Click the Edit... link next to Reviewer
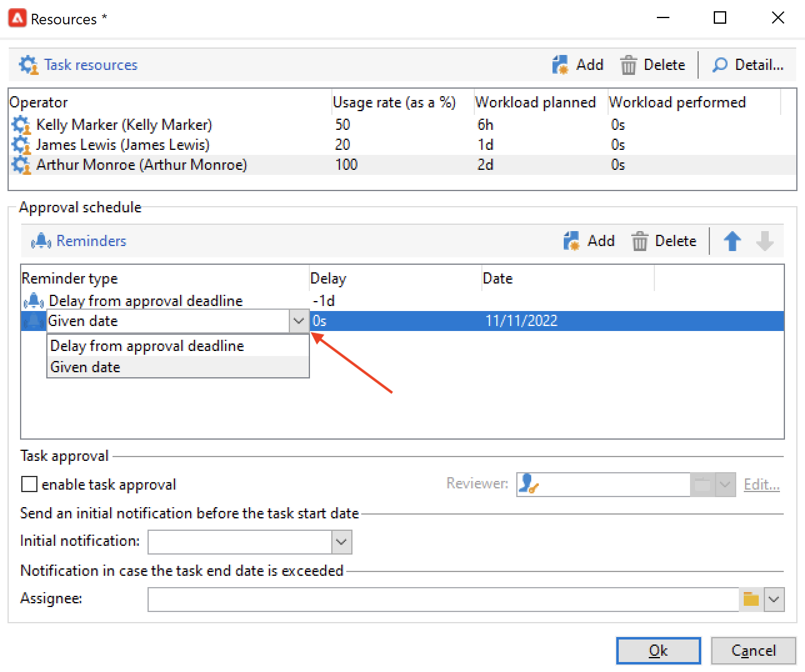 [761, 484]
